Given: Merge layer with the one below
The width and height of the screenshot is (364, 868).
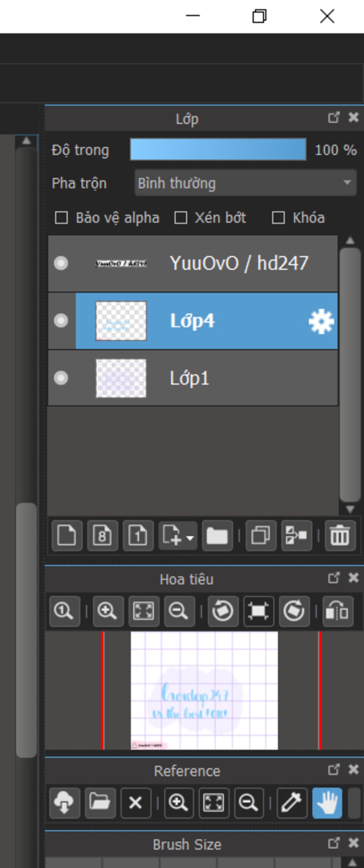Looking at the screenshot, I should [296, 535].
